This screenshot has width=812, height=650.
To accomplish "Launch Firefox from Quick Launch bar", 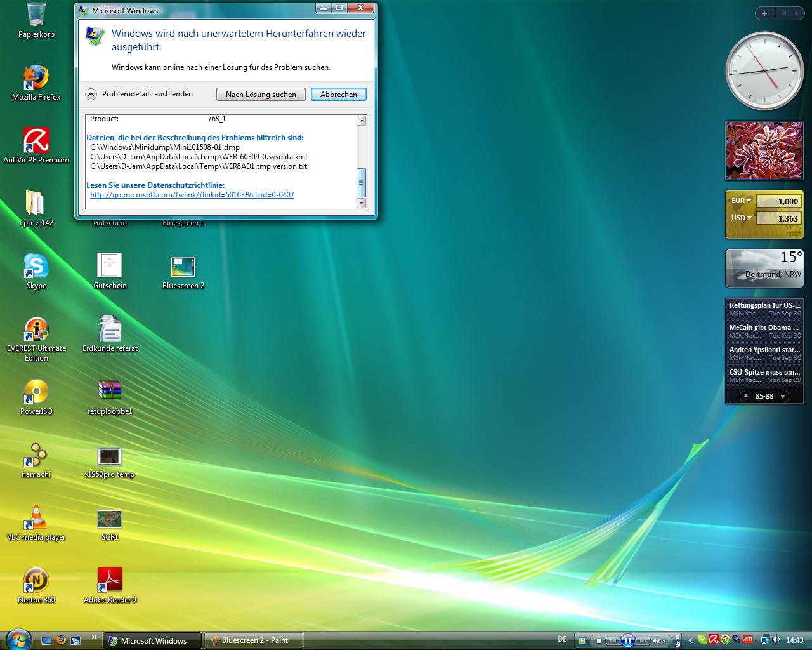I will (x=61, y=640).
